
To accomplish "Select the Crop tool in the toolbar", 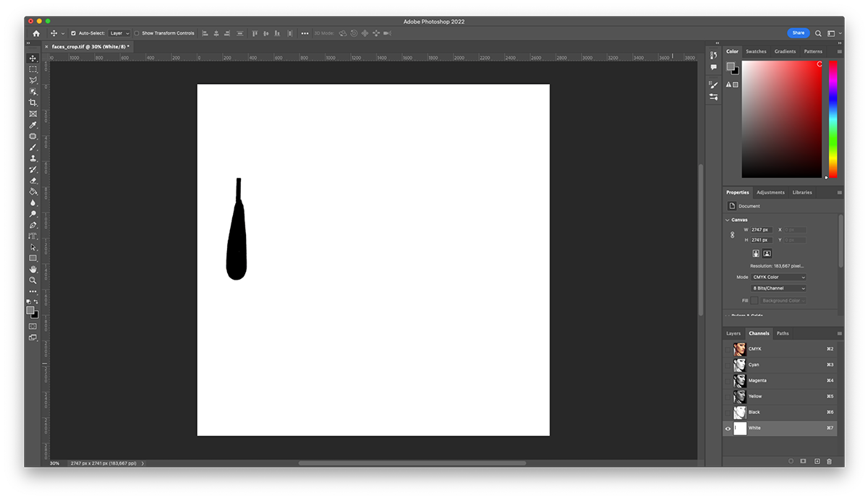I will pyautogui.click(x=33, y=102).
